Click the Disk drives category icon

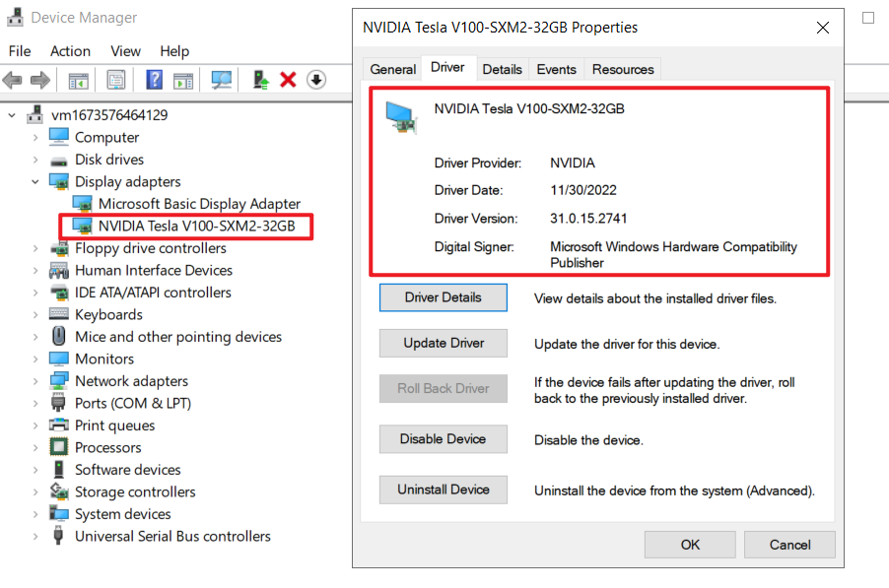[x=58, y=161]
